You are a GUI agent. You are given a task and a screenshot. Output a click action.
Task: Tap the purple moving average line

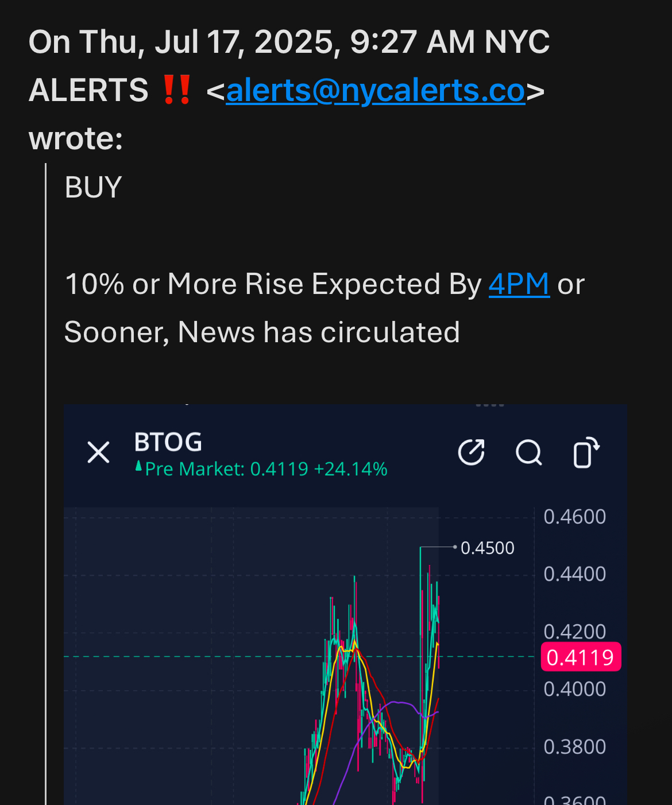click(393, 702)
